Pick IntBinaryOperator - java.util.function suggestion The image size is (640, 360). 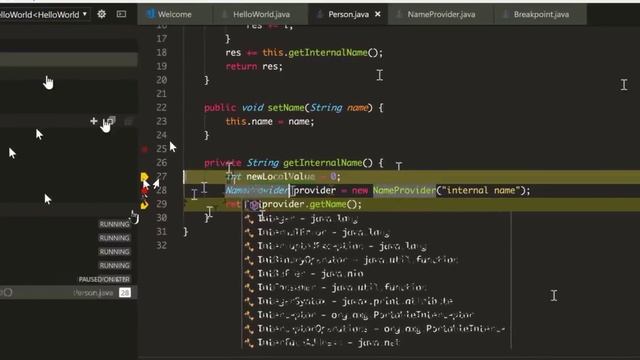pyautogui.click(x=376, y=260)
